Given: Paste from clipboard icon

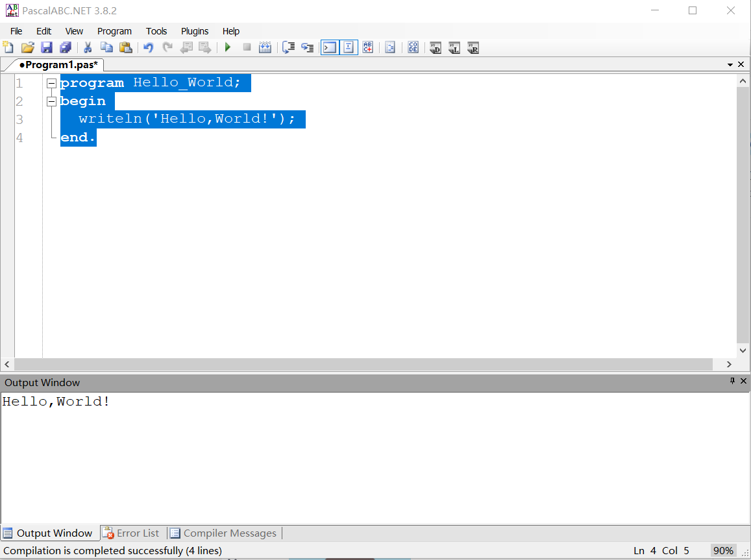Looking at the screenshot, I should point(125,47).
